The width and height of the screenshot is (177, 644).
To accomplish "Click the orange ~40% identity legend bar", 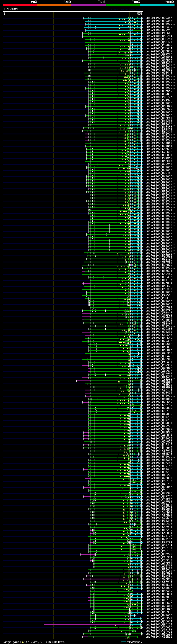I will coord(54,5).
